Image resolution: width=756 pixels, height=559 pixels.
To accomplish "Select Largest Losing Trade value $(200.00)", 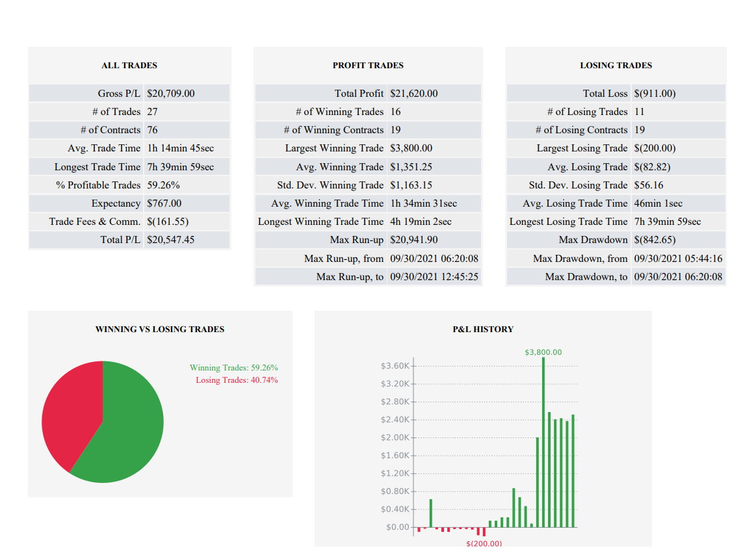I will [x=655, y=148].
